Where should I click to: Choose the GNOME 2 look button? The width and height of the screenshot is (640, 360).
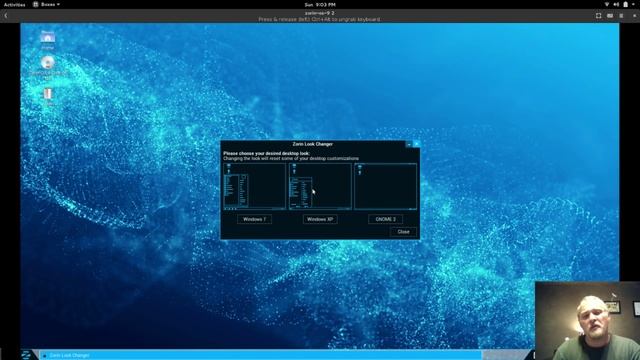tap(385, 219)
